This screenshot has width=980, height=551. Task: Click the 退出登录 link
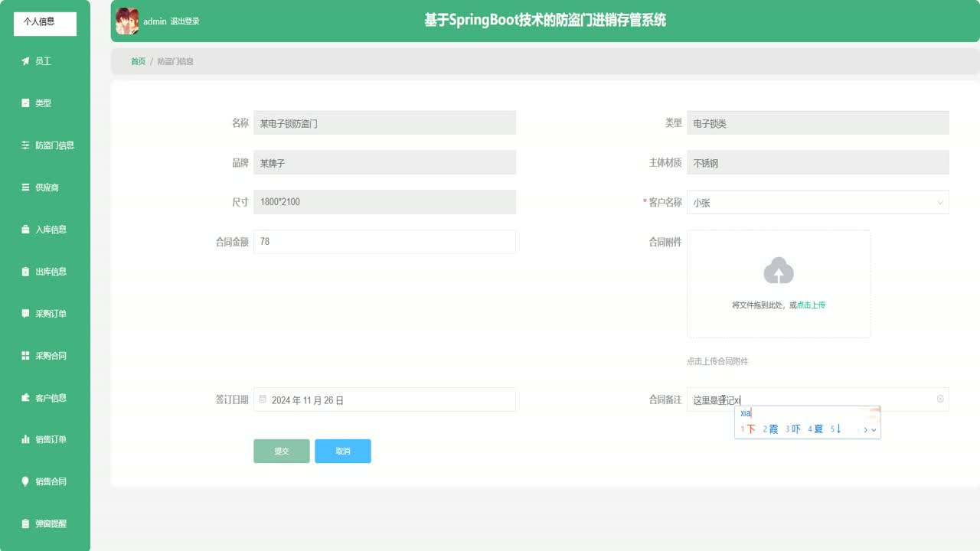185,21
